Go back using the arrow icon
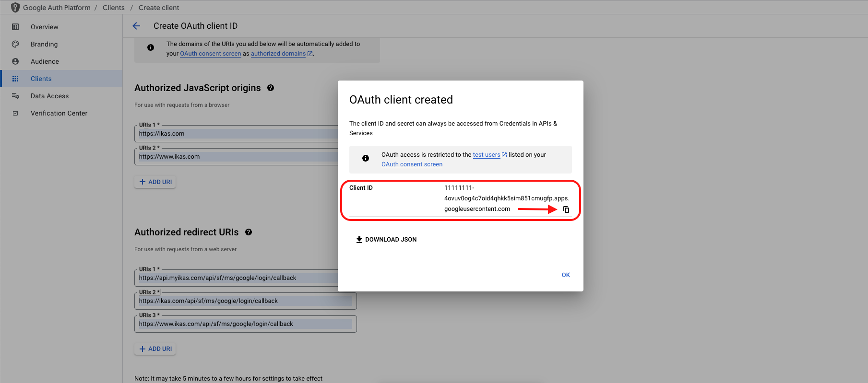Viewport: 868px width, 383px height. [x=137, y=26]
